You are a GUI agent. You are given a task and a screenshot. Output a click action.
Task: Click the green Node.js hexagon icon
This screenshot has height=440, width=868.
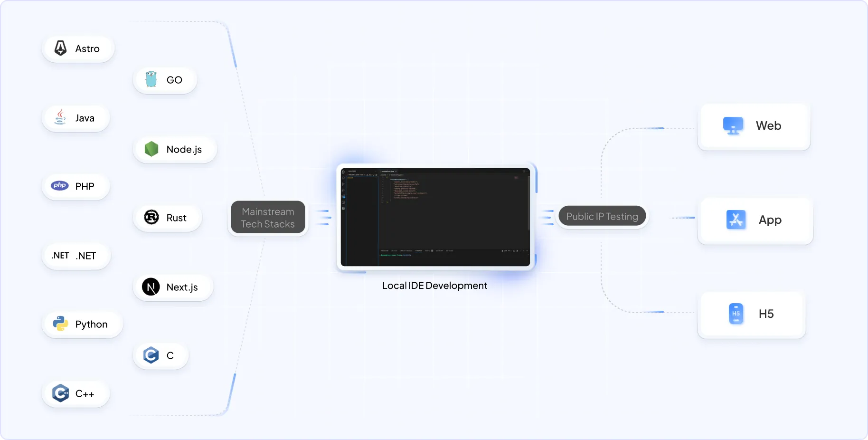point(151,149)
